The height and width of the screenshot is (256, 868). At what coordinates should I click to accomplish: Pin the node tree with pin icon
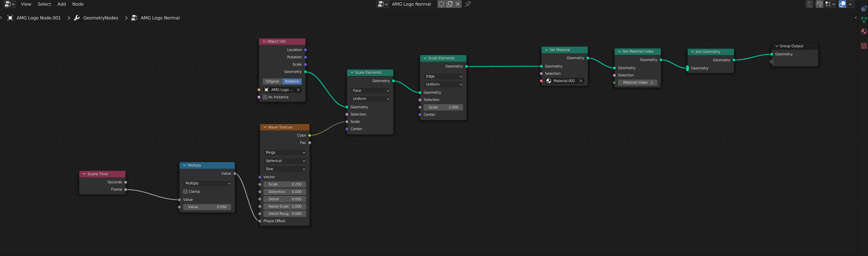(x=468, y=4)
